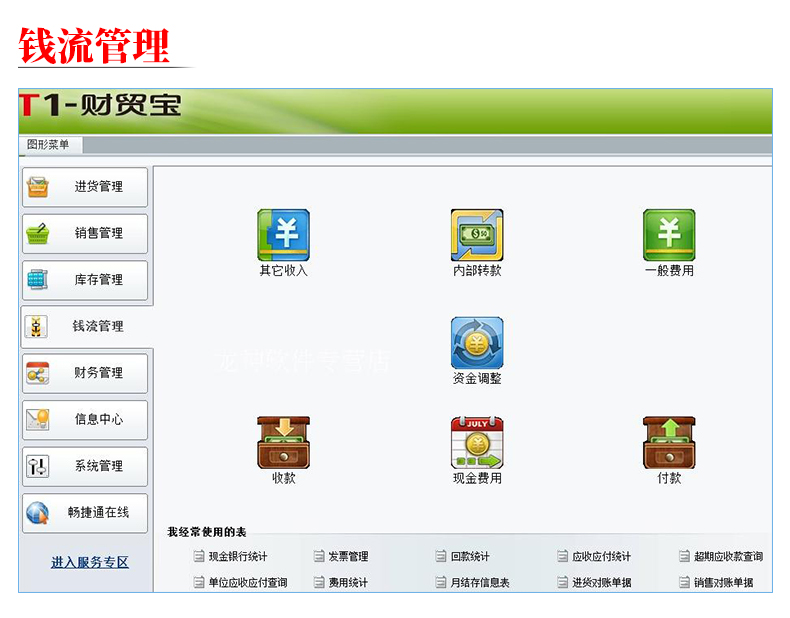Click the 资金调整 label text

(477, 378)
